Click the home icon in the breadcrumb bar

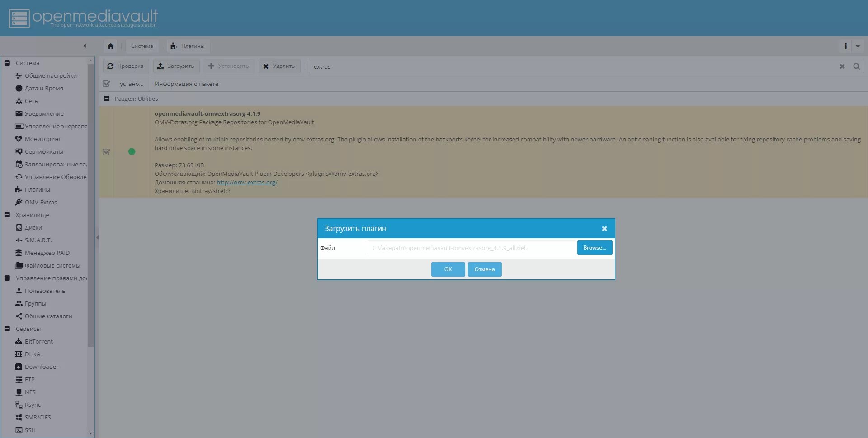pyautogui.click(x=111, y=46)
